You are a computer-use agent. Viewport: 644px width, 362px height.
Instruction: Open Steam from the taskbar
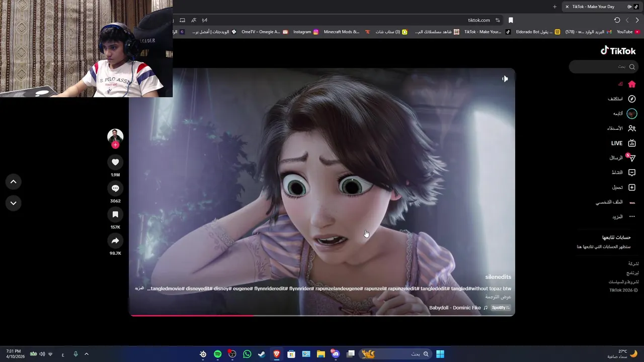pyautogui.click(x=262, y=354)
